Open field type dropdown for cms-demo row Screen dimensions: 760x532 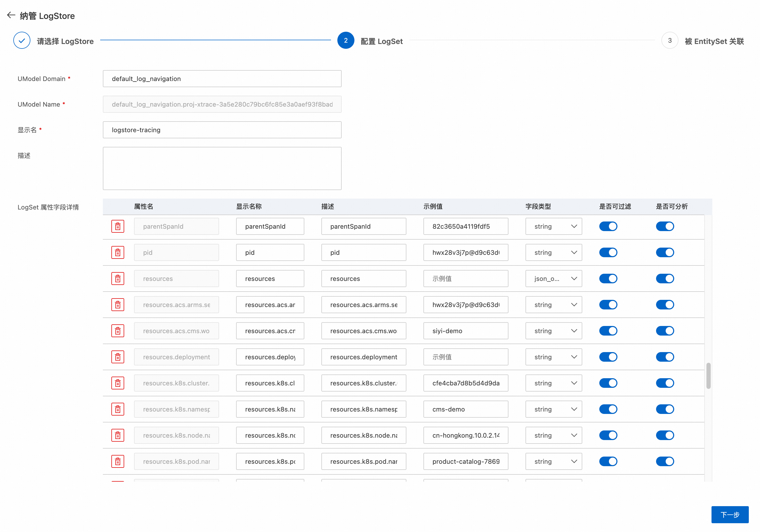[553, 409]
